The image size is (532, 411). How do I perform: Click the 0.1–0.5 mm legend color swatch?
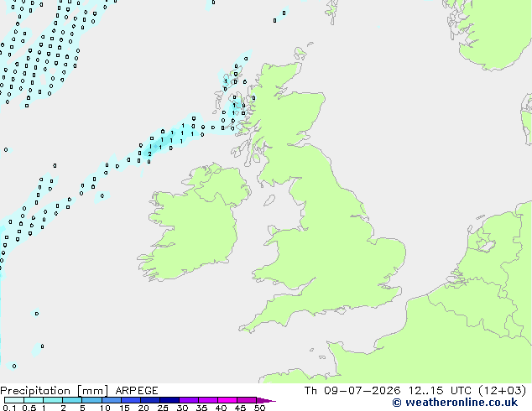(x=14, y=400)
